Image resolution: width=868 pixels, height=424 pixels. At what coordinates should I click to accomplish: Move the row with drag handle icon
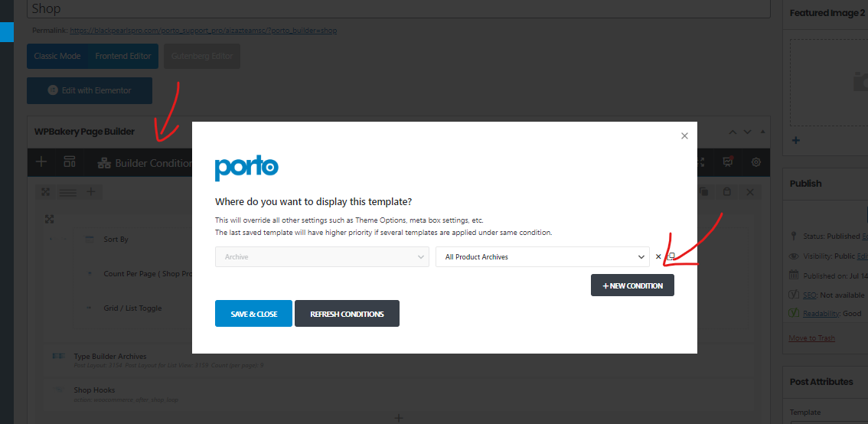pyautogui.click(x=46, y=192)
